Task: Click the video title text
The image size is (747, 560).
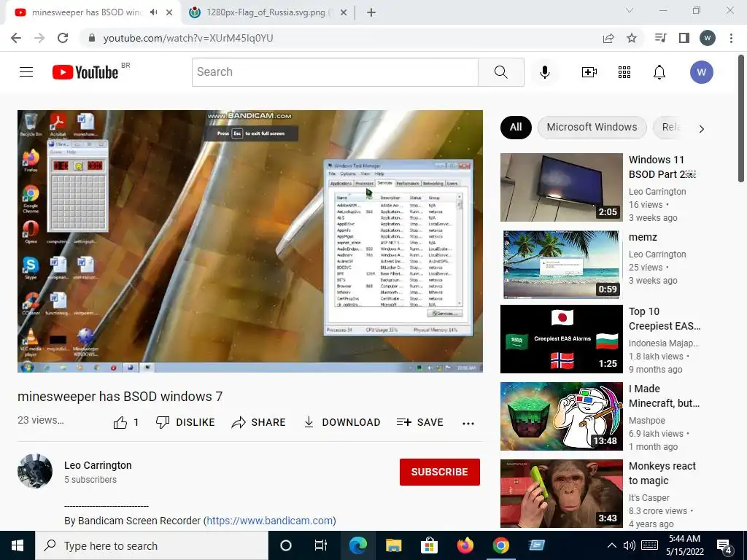Action: [x=120, y=396]
